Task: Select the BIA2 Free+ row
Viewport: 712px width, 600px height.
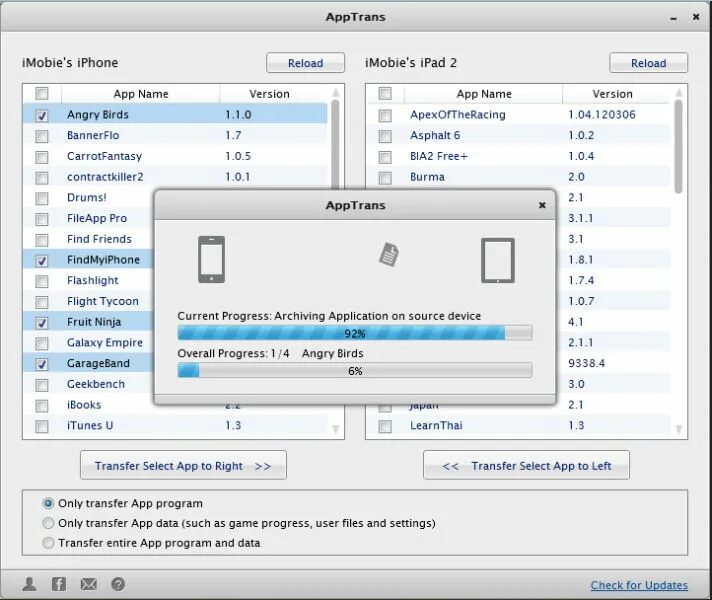Action: (519, 157)
